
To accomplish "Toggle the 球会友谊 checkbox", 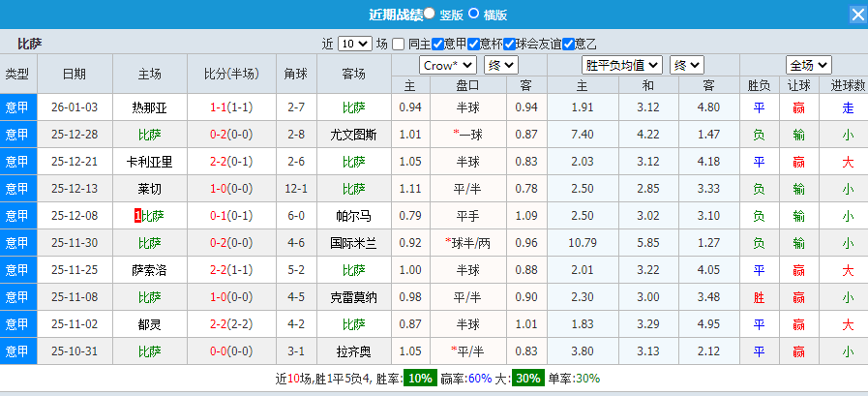I will tap(509, 44).
